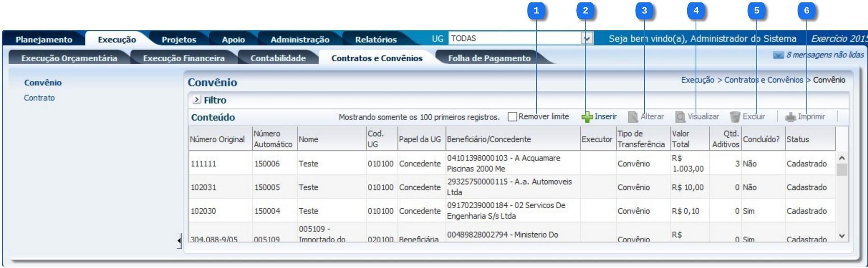Screen dimensions: 868x268
Task: Select the Contabilidade tab
Action: pos(278,58)
